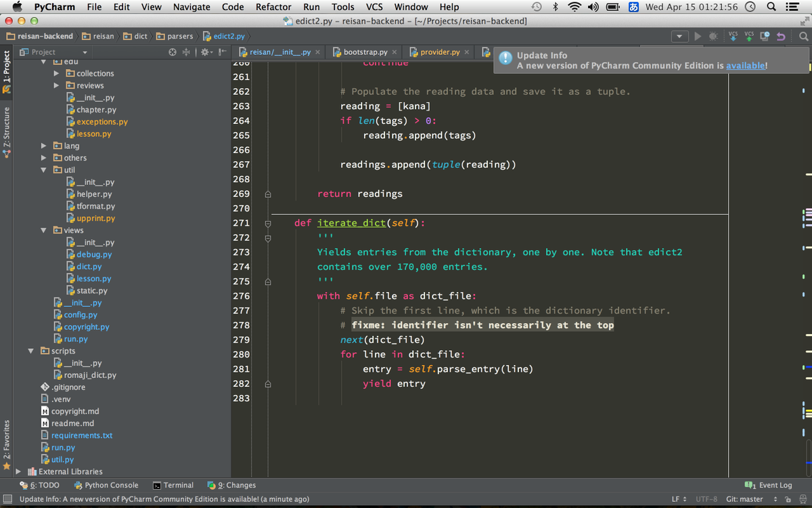Update project with VCS down-arrow icon
This screenshot has height=508, width=812.
pyautogui.click(x=734, y=36)
